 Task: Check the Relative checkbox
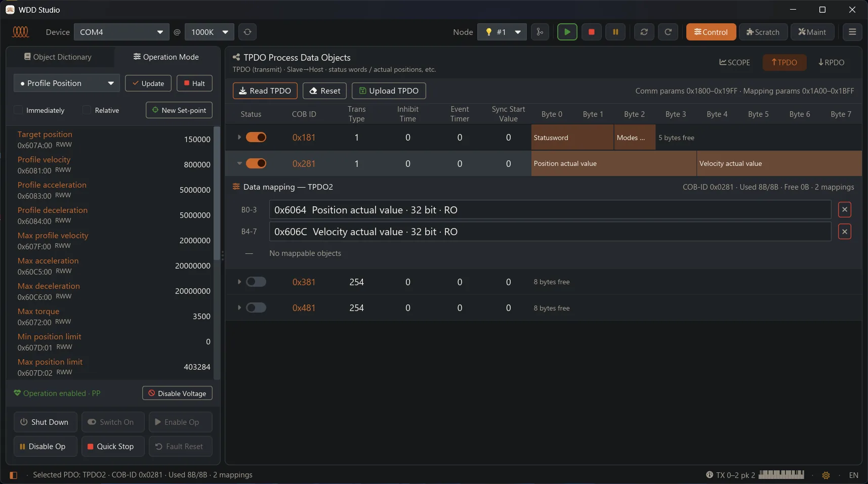[x=87, y=110]
